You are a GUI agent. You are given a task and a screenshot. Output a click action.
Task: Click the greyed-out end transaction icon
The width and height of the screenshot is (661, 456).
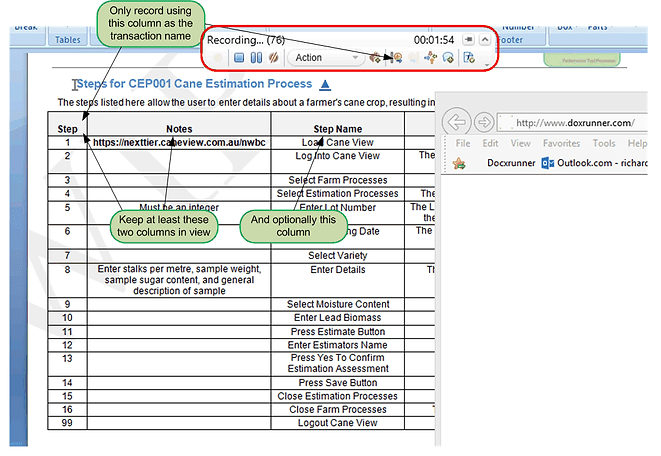pyautogui.click(x=414, y=58)
